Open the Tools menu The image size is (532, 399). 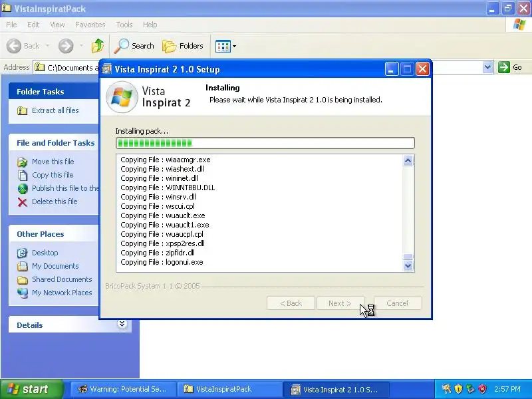click(x=124, y=25)
